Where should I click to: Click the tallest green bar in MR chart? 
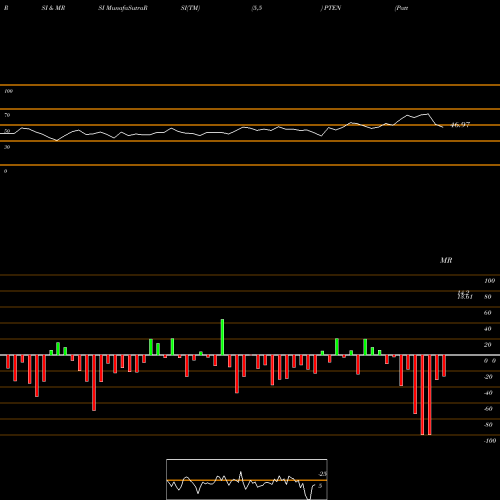[x=222, y=337]
